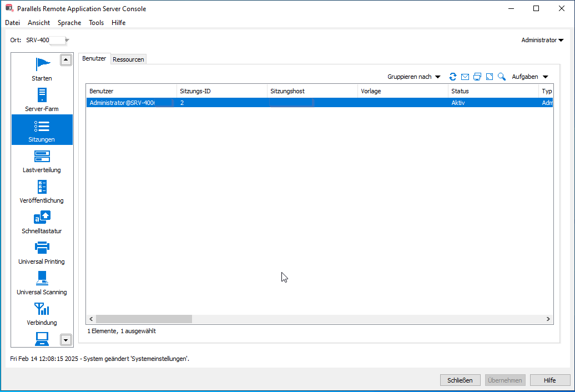Click the Schließen button

click(460, 380)
